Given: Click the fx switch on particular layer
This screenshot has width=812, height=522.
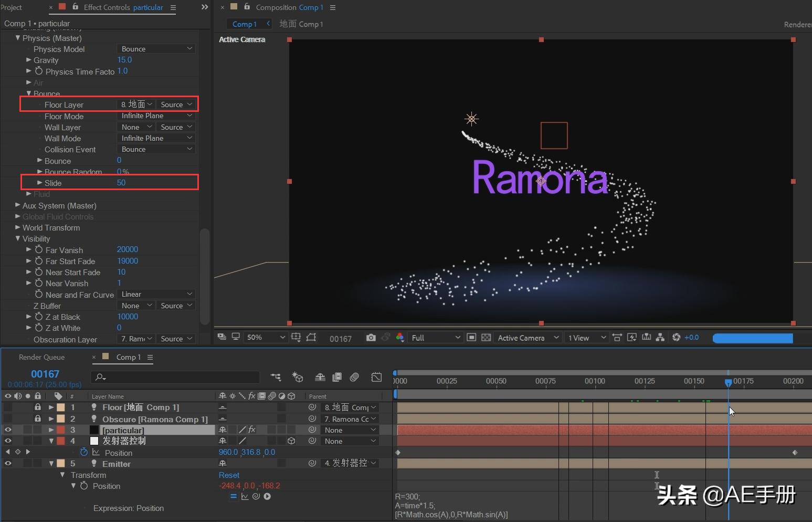Looking at the screenshot, I should (x=252, y=430).
